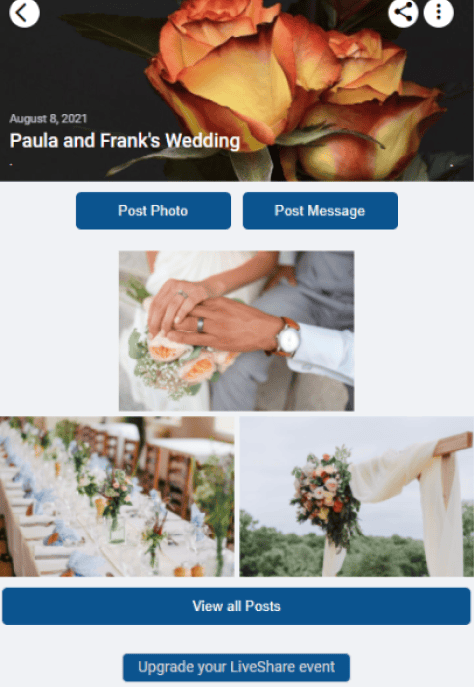Screen dimensions: 474x687
Task: Open the hands with wedding rings photo
Action: click(x=237, y=331)
